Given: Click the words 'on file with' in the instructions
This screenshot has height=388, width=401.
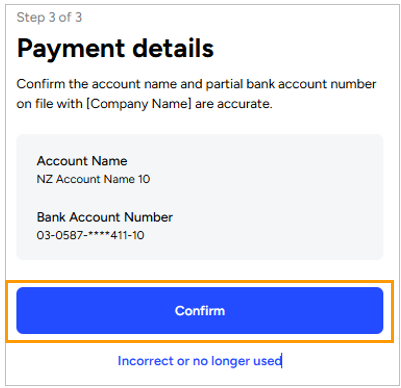Looking at the screenshot, I should click(x=49, y=104).
